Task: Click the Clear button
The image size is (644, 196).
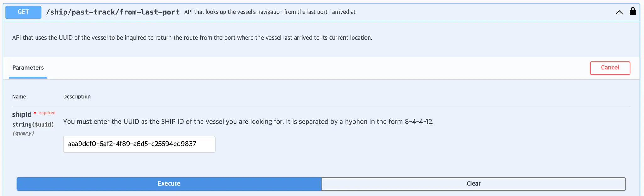Action: (473, 184)
